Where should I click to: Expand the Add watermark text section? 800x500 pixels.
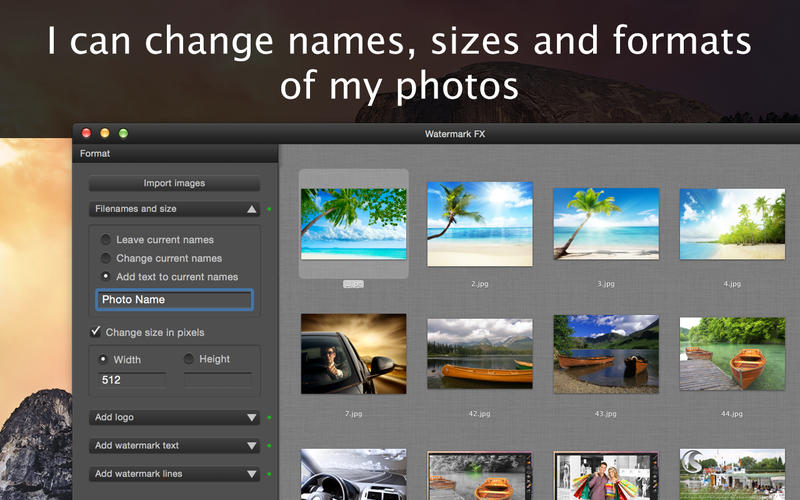pos(174,445)
